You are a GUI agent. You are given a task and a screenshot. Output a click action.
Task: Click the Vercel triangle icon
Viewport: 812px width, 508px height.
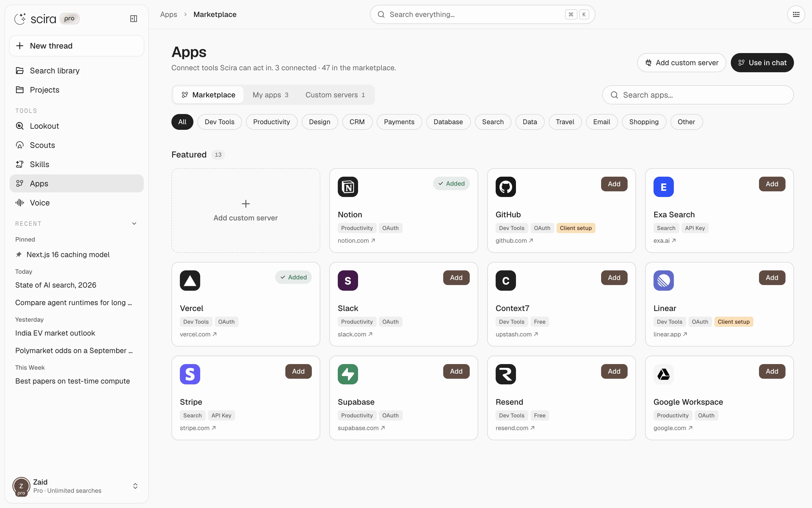190,281
